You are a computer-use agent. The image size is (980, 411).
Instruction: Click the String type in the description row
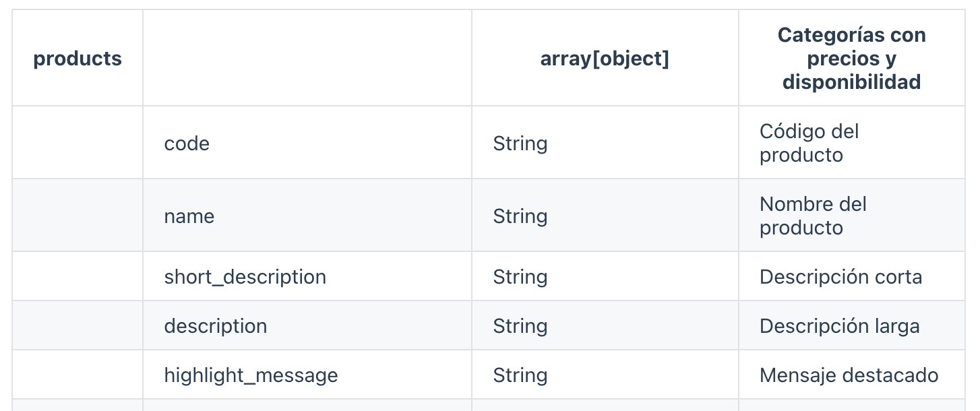520,326
